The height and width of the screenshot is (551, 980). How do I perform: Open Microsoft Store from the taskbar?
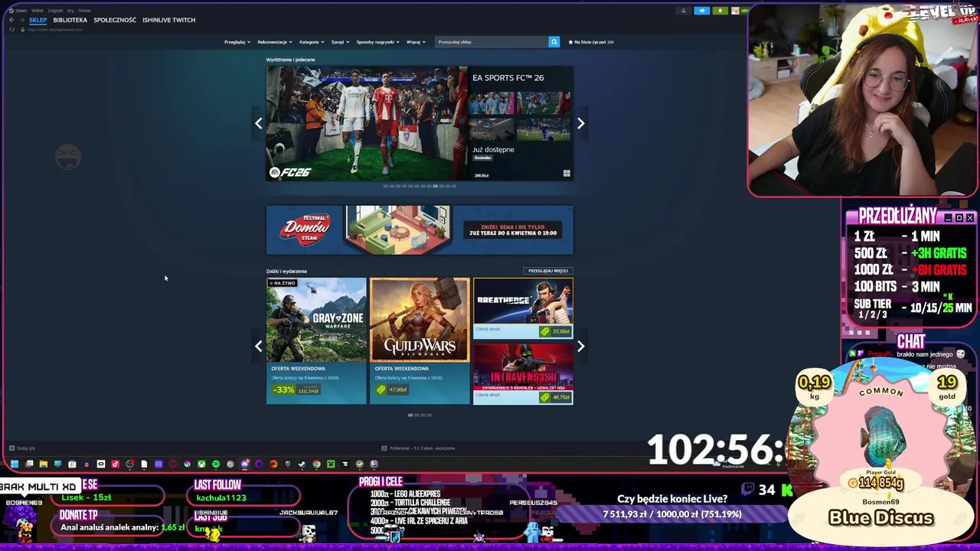click(72, 464)
